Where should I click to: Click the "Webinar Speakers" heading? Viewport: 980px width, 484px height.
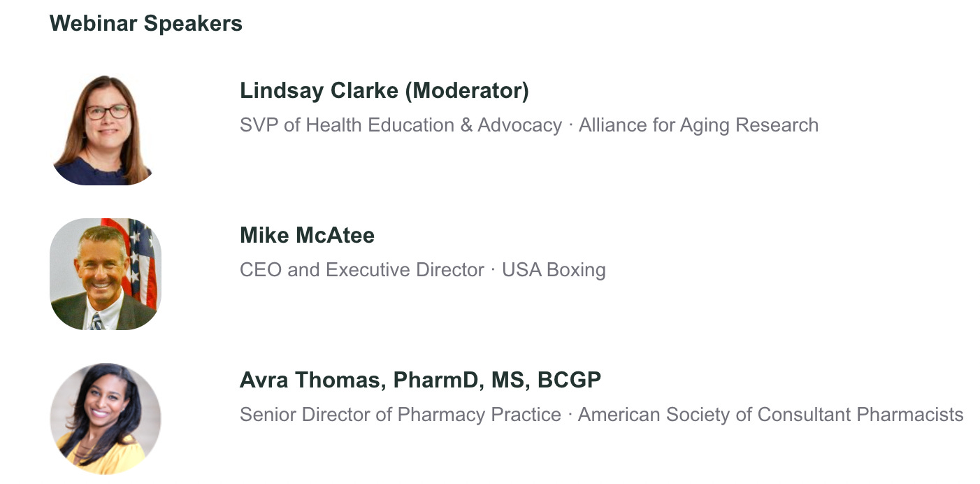tap(146, 24)
